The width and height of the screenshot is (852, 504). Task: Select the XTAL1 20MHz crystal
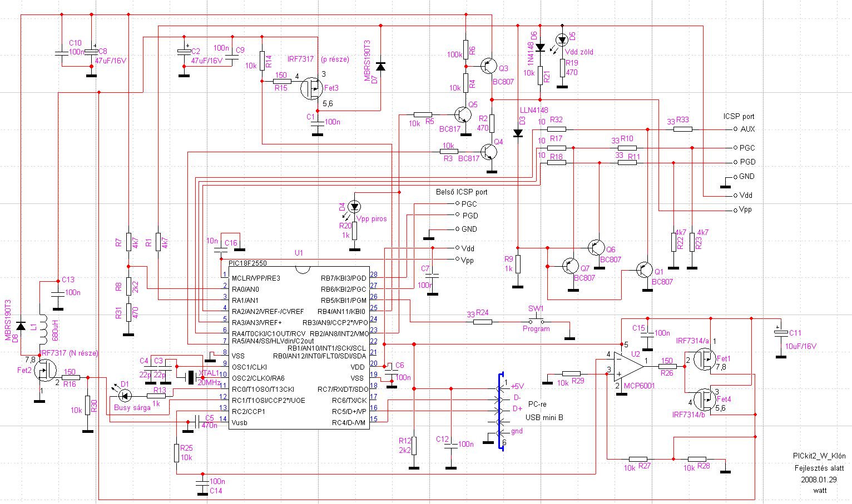tap(191, 378)
